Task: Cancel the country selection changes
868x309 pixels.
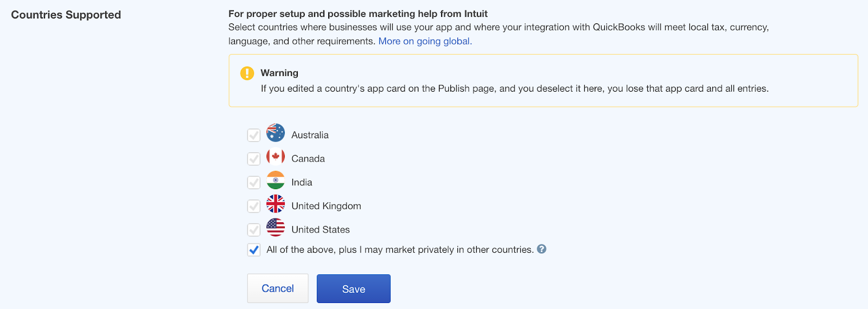Action: coord(278,288)
